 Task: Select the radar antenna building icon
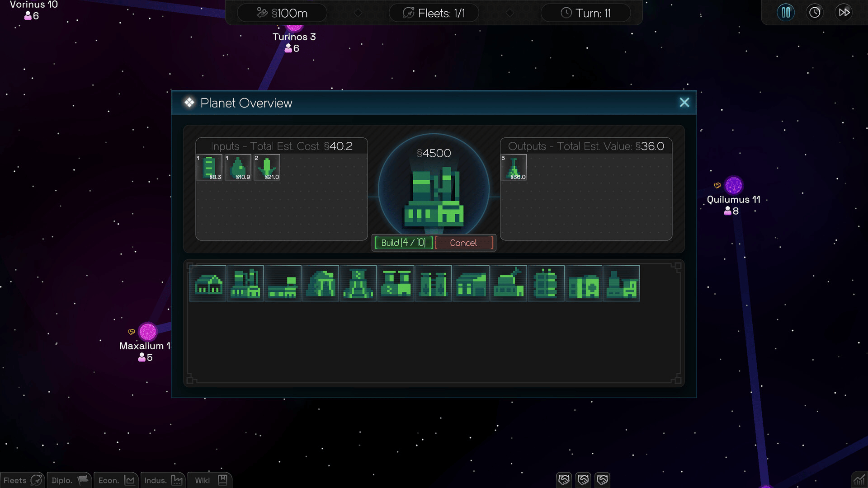point(509,284)
